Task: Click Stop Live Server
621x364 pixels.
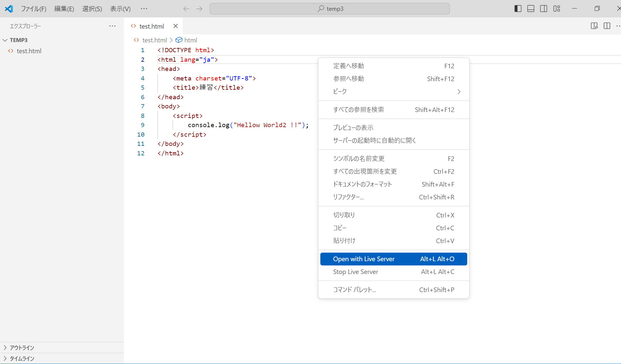Action: [394, 272]
